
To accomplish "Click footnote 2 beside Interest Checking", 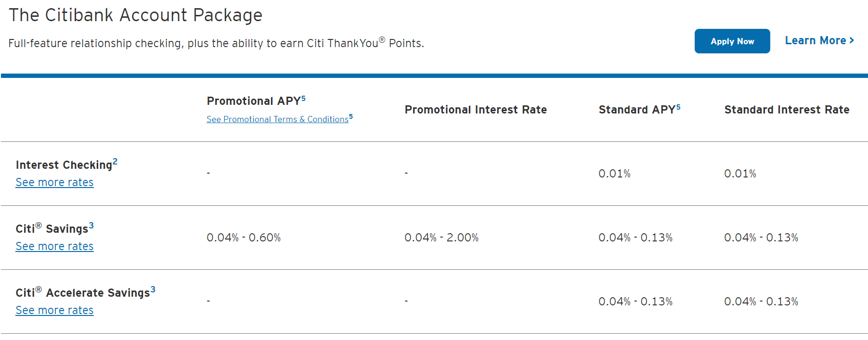I will (x=115, y=162).
